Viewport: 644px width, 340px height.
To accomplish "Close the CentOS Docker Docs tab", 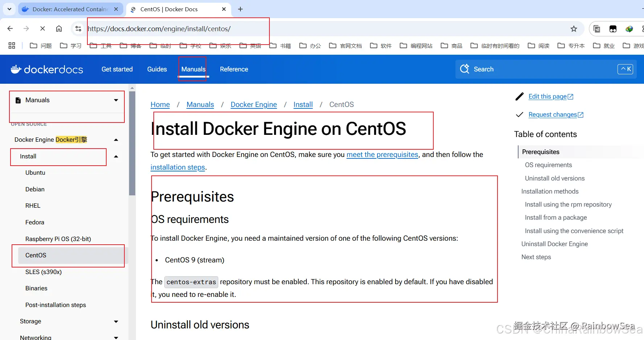I will (x=224, y=9).
